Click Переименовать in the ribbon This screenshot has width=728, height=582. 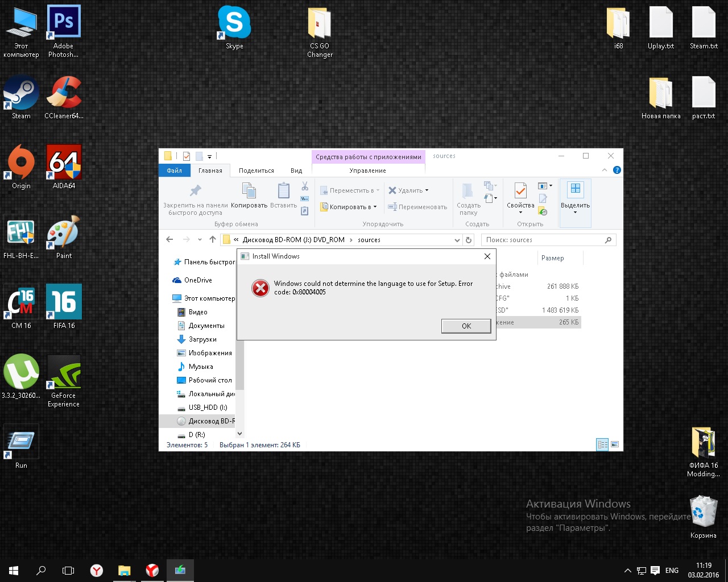417,207
